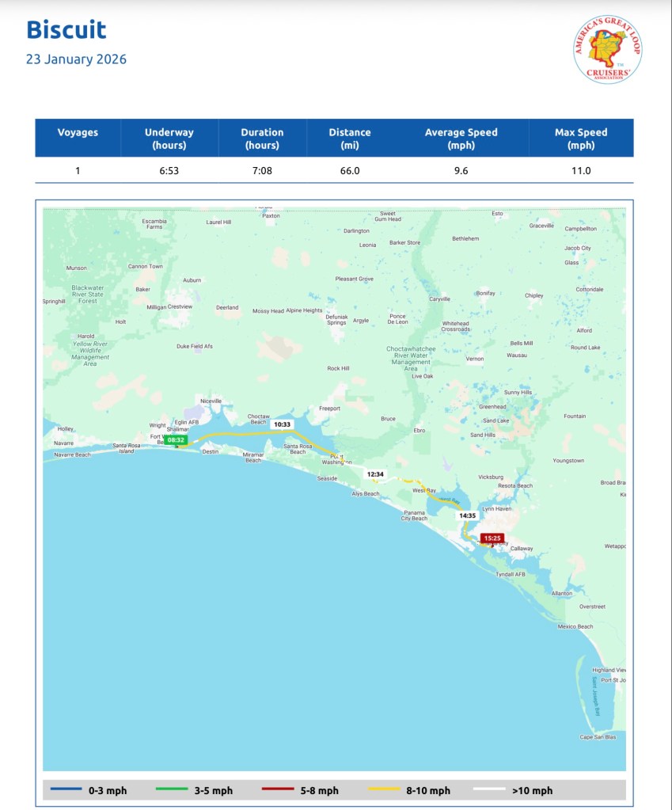Click the blue 0-3 mph legend line
This screenshot has height=810, width=672.
[68, 790]
